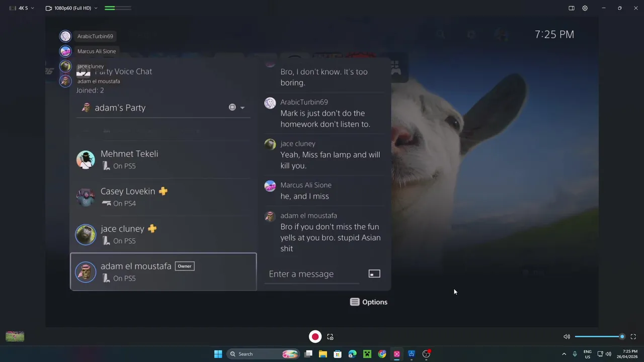Enter fullscreen with the expand icon

[x=633, y=337]
